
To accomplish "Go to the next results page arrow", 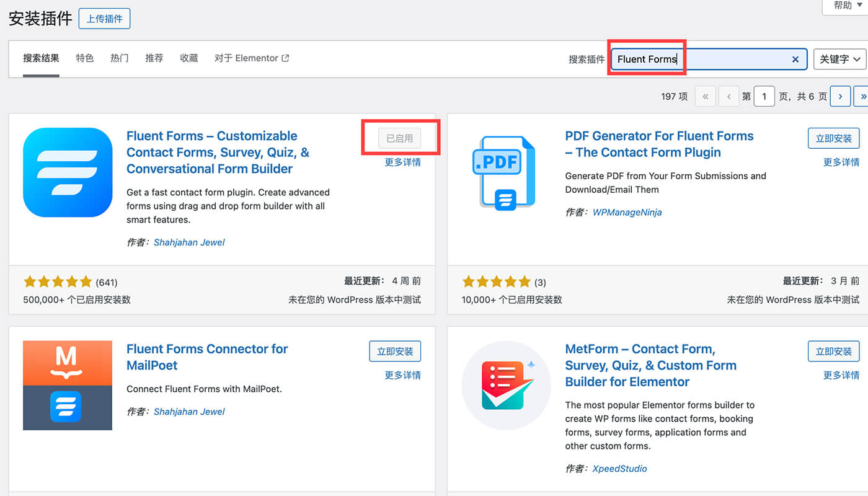I will point(840,96).
